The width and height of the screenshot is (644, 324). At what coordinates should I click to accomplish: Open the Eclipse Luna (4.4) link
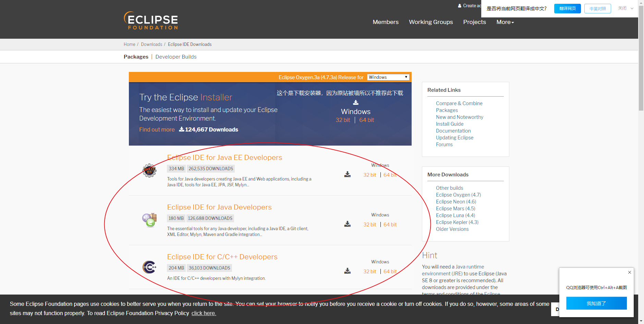455,215
